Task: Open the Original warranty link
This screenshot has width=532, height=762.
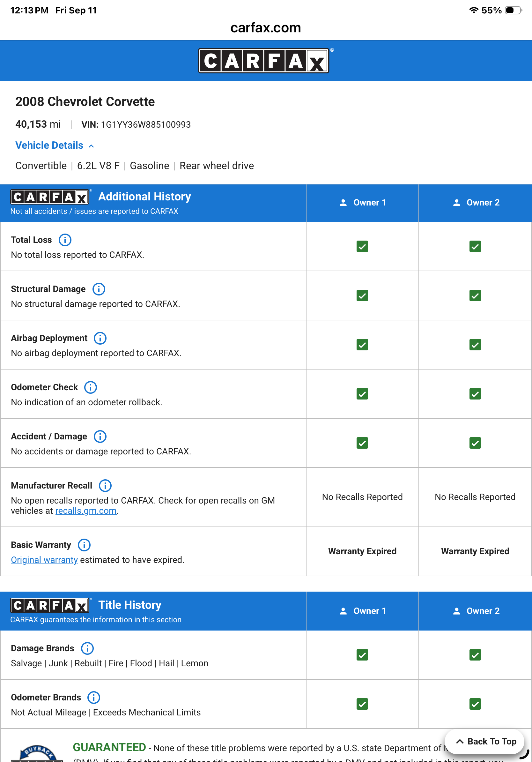Action: click(x=44, y=560)
